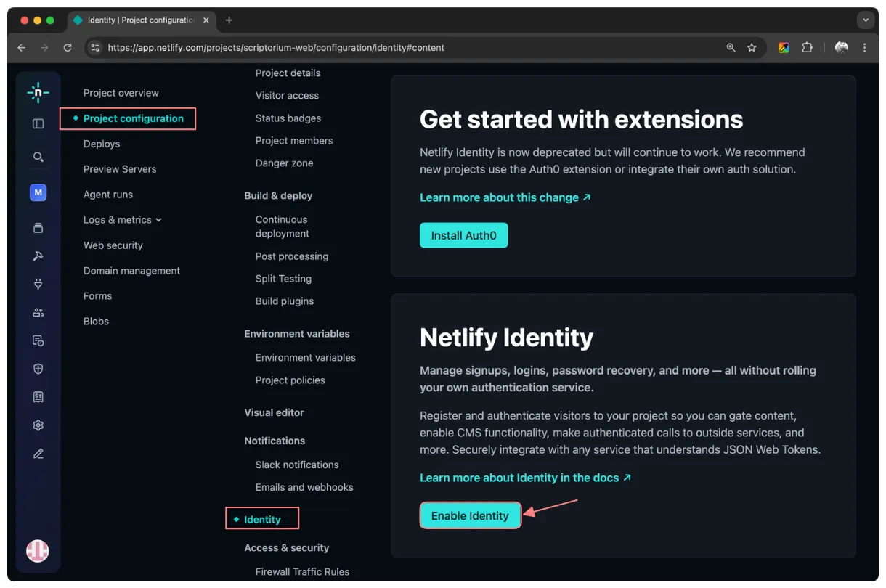Viewport: 886px width, 588px height.
Task: Open the user profile avatar at sidebar bottom
Action: 38,551
